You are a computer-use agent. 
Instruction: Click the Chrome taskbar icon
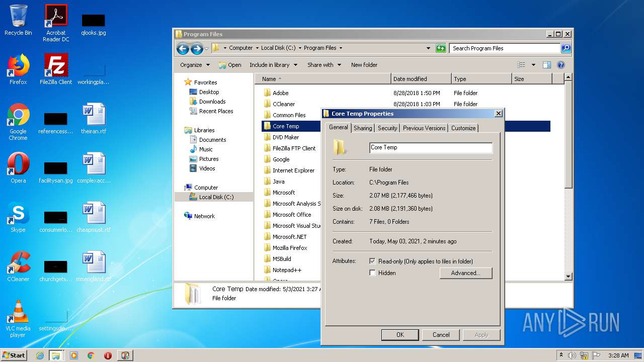91,355
